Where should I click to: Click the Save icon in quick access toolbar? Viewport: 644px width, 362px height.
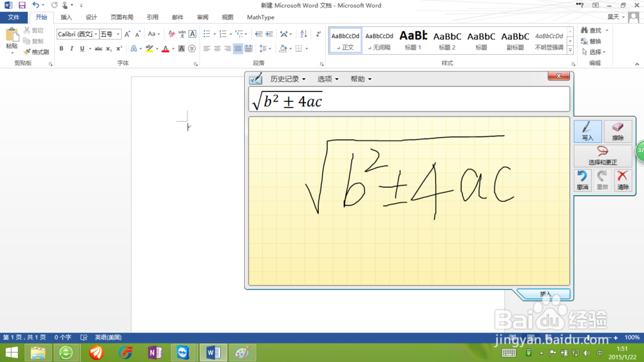[x=22, y=5]
